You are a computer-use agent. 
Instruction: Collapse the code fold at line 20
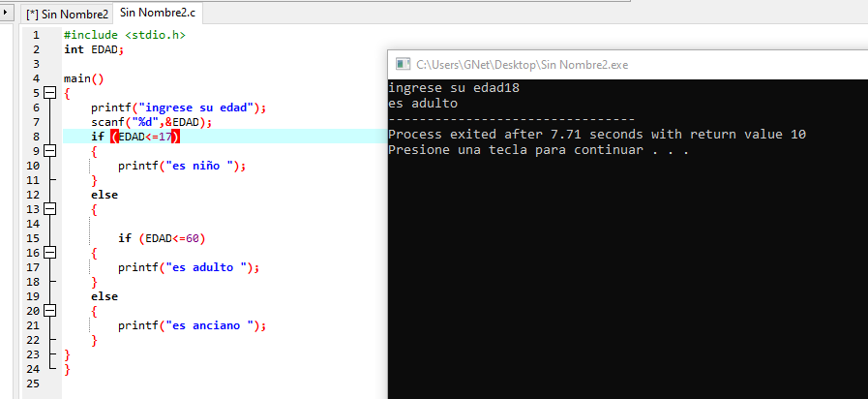click(50, 310)
